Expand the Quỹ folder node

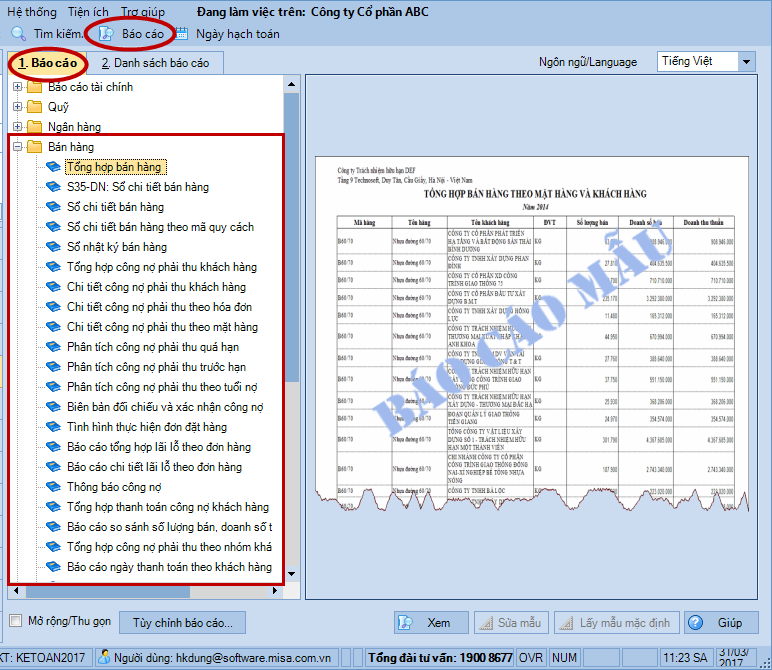point(17,107)
